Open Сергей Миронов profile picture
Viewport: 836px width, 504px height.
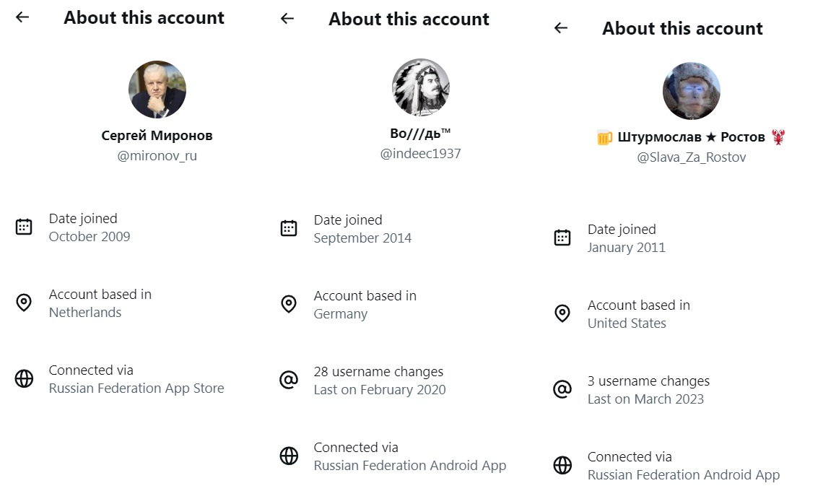[x=157, y=89]
